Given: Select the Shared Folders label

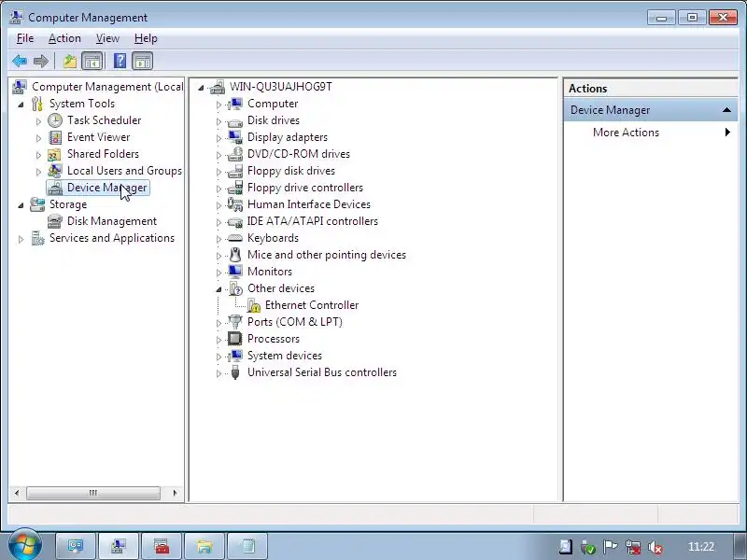Looking at the screenshot, I should pyautogui.click(x=103, y=154).
